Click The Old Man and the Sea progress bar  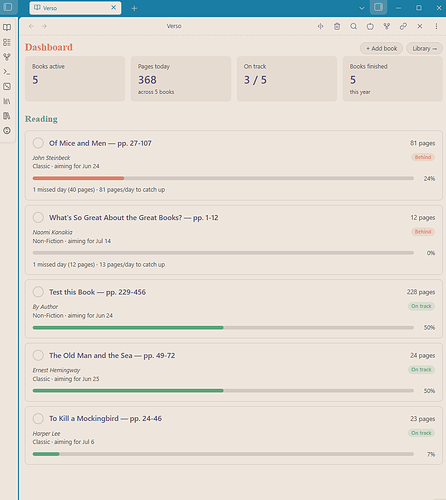click(223, 391)
